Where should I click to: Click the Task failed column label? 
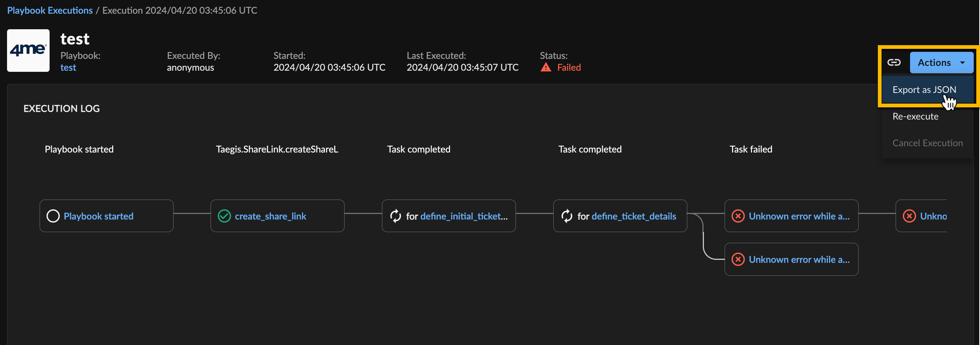tap(751, 149)
